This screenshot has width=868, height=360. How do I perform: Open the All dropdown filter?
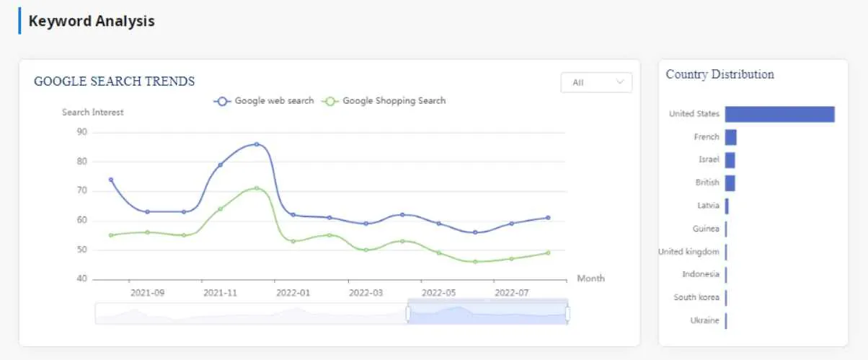coord(596,83)
